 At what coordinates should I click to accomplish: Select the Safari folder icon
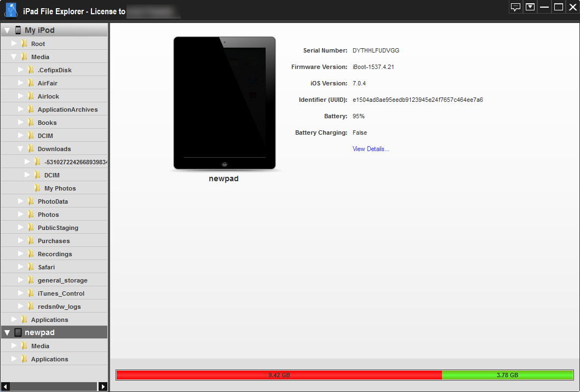[31, 267]
